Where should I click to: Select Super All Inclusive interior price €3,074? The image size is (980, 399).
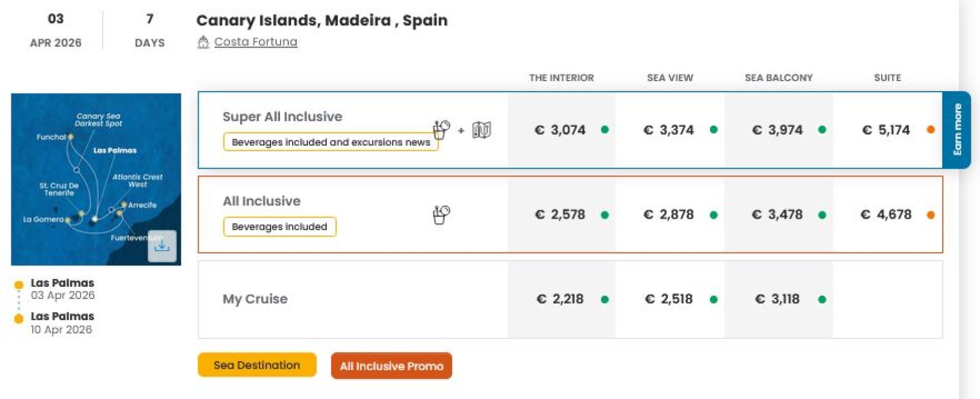tap(560, 130)
